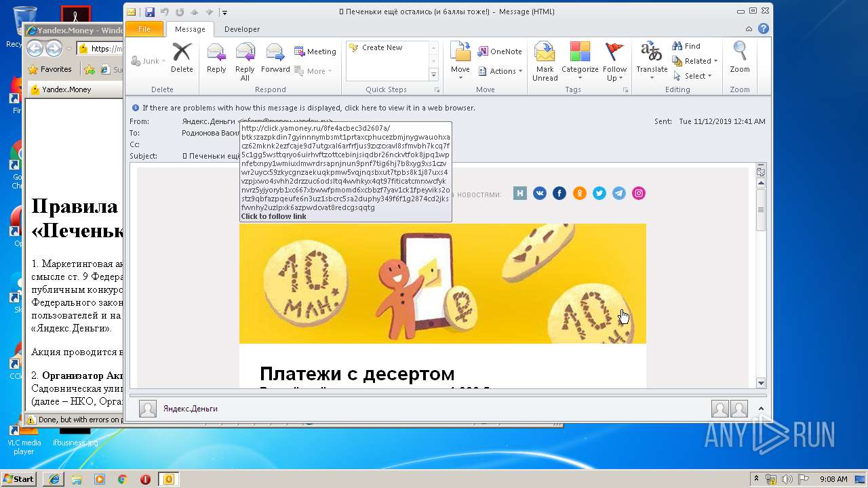Select the Yandex.Money browser tab

pos(73,89)
